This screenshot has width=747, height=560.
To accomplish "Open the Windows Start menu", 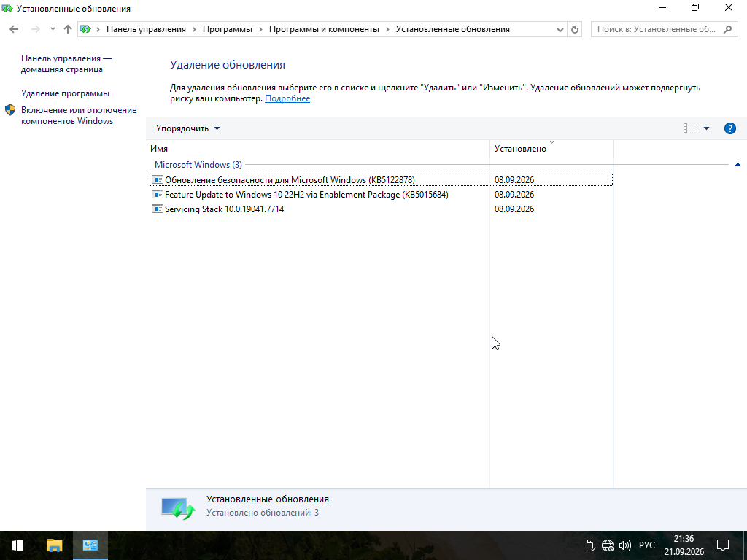I will point(18,545).
